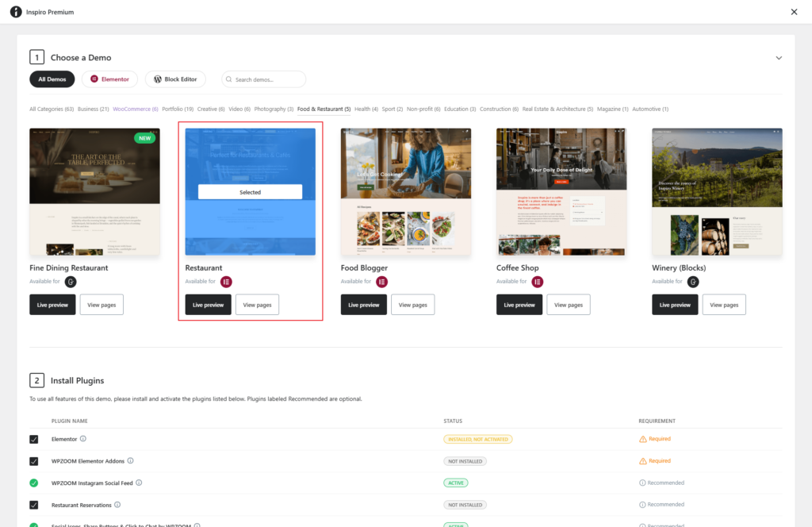Filter demos by Elementor
This screenshot has width=812, height=527.
pyautogui.click(x=109, y=79)
